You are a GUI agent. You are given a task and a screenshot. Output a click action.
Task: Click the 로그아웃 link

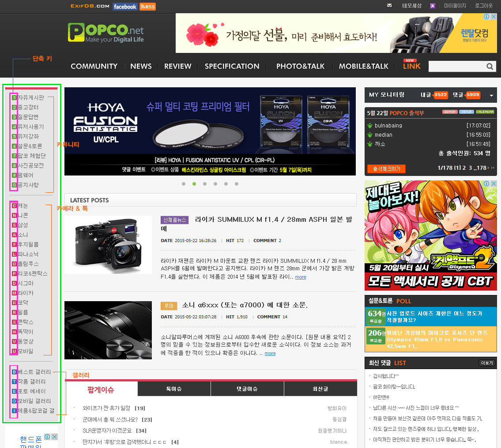pos(484,6)
